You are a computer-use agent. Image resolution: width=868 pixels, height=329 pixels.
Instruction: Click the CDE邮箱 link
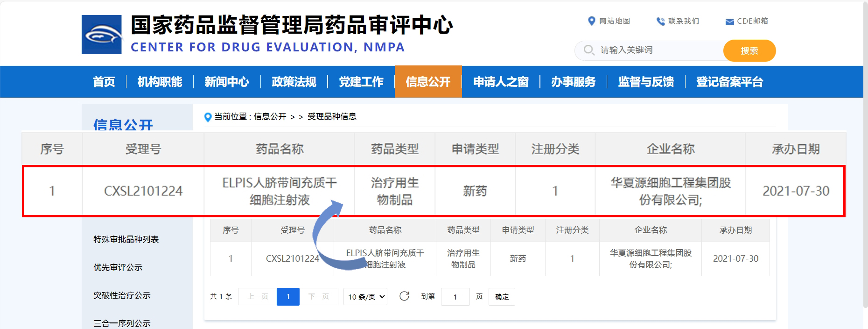752,21
